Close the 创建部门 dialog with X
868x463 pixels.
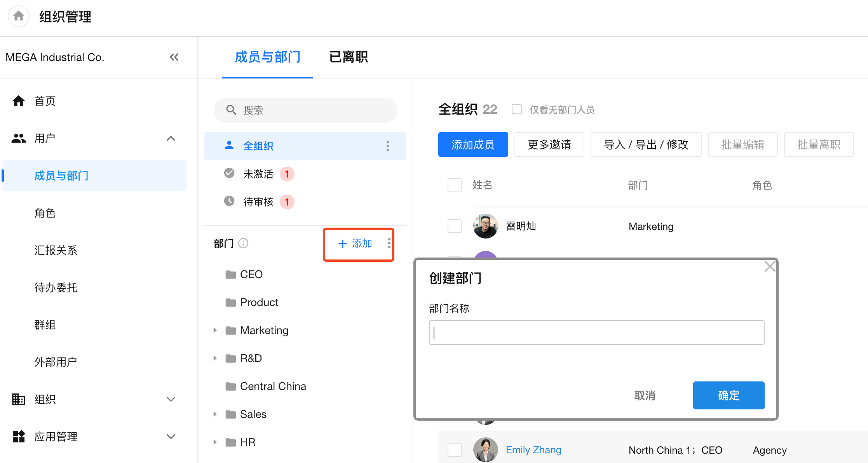coord(770,266)
